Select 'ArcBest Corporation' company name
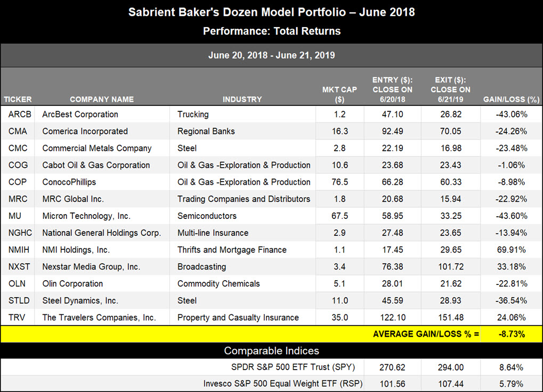543x392 pixels. pos(80,114)
